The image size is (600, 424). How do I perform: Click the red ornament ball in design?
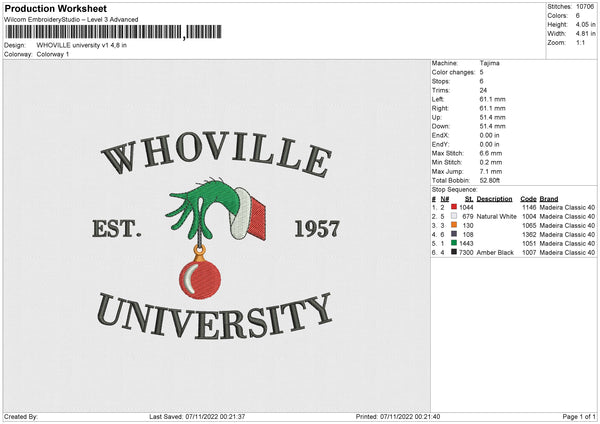(200, 279)
